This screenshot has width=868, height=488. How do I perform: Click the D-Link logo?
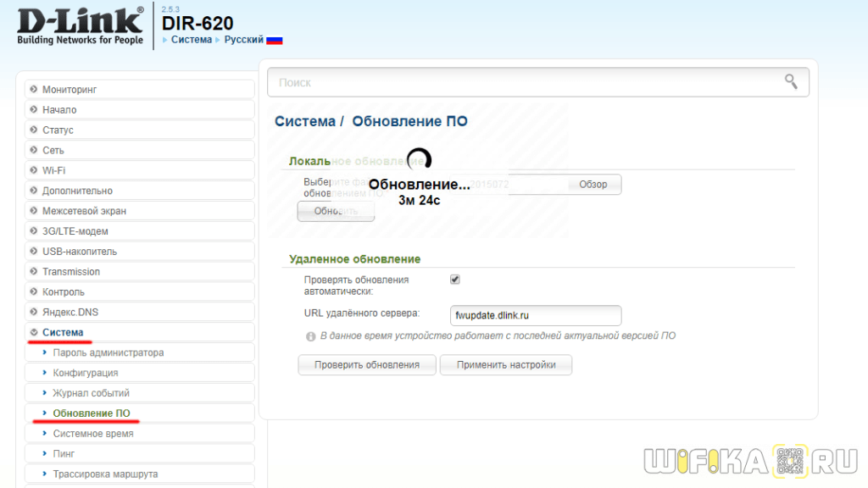click(81, 26)
